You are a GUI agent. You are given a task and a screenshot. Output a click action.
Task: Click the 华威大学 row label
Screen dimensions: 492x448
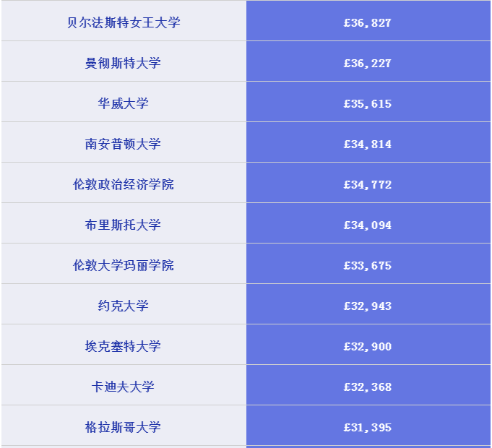tap(124, 103)
